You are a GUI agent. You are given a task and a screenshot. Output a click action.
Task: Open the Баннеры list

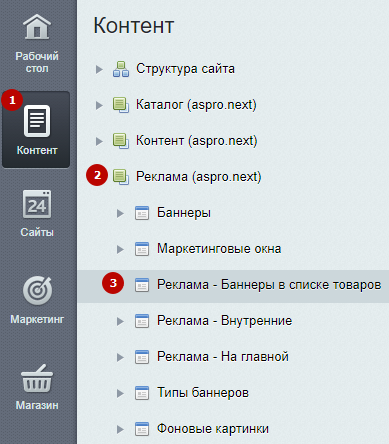tap(184, 213)
